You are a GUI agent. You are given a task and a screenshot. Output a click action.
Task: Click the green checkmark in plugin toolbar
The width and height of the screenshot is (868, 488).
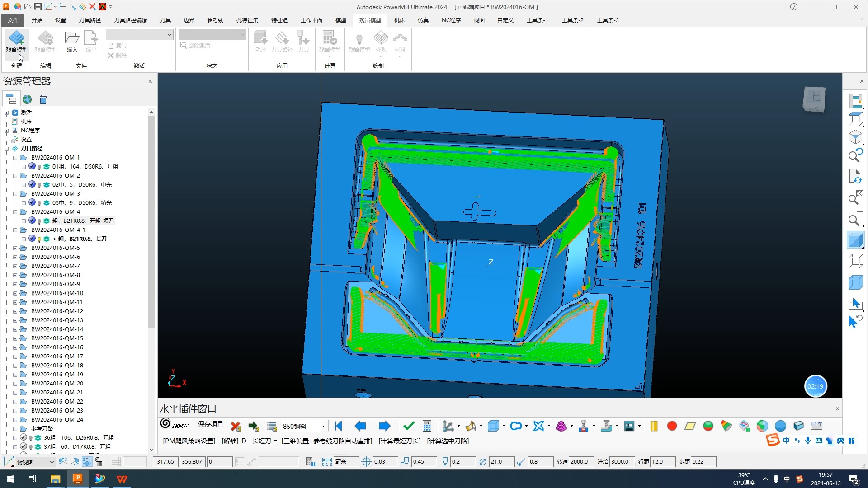[409, 426]
